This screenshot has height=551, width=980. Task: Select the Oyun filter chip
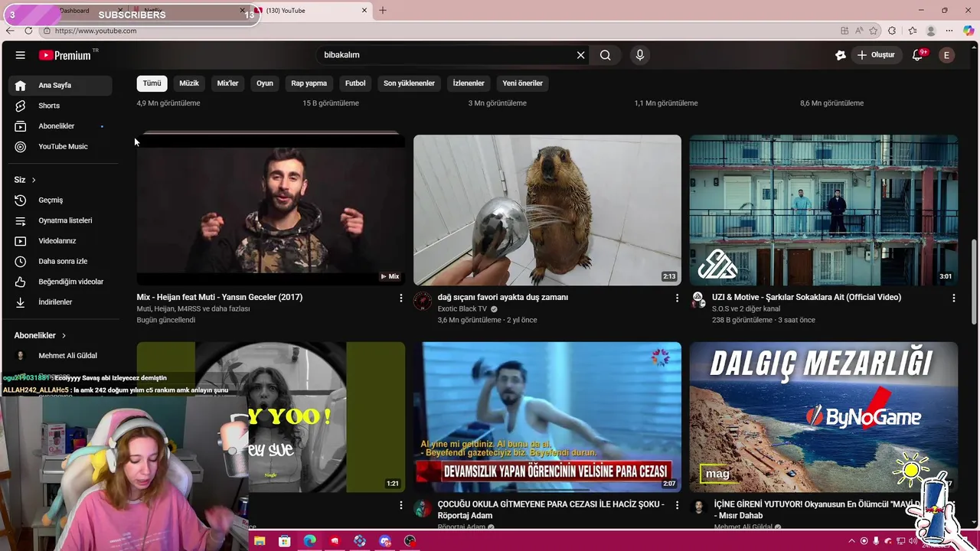pyautogui.click(x=265, y=83)
